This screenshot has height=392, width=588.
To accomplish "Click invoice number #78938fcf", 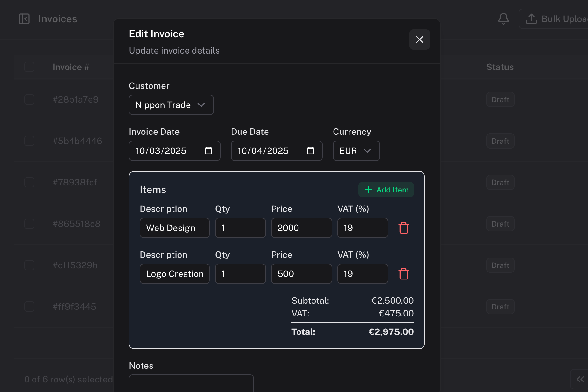I will 75,182.
